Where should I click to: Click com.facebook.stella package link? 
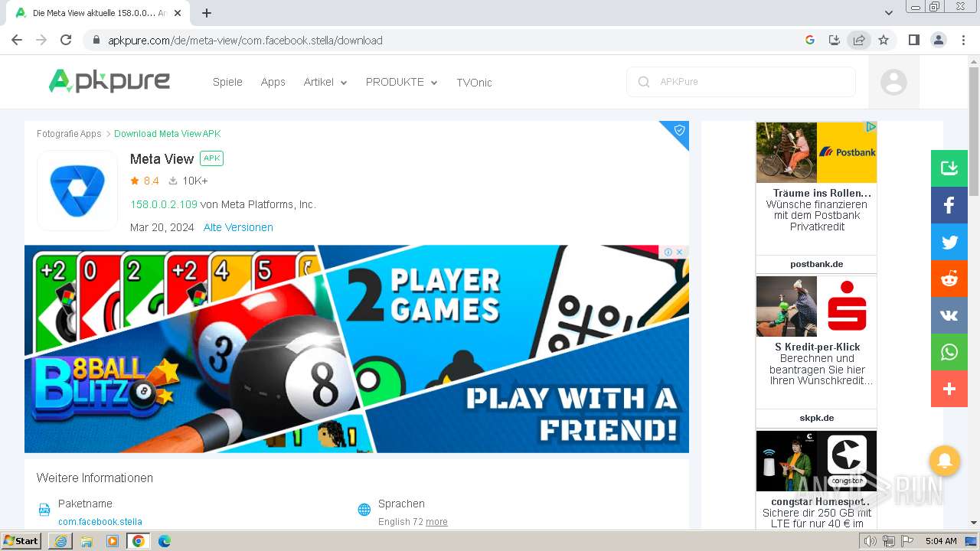tap(100, 522)
